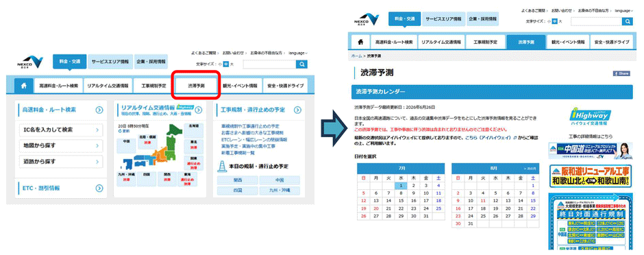Open 工事規制予定 tab in right screenshot
Viewport: 644px width, 255px height.
(485, 42)
